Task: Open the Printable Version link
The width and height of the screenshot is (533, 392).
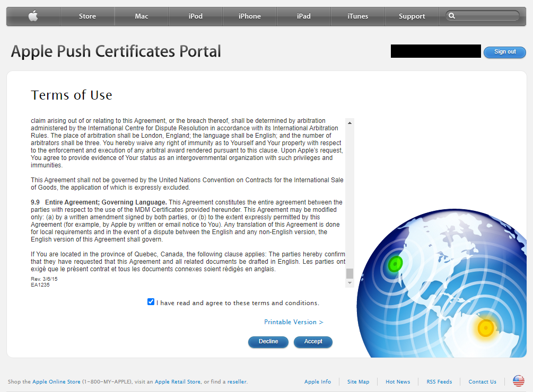Action: tap(294, 322)
